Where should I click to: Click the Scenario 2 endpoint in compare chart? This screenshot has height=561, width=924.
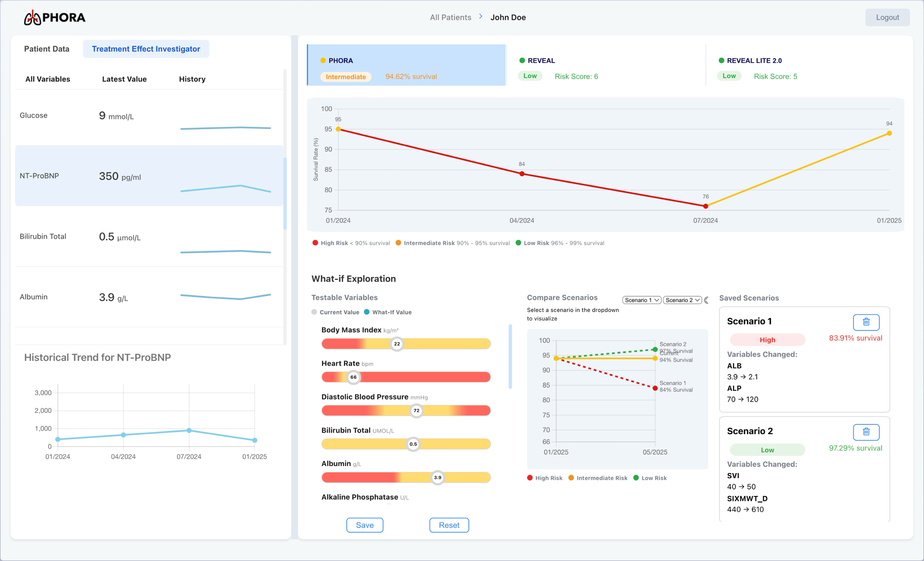(655, 349)
